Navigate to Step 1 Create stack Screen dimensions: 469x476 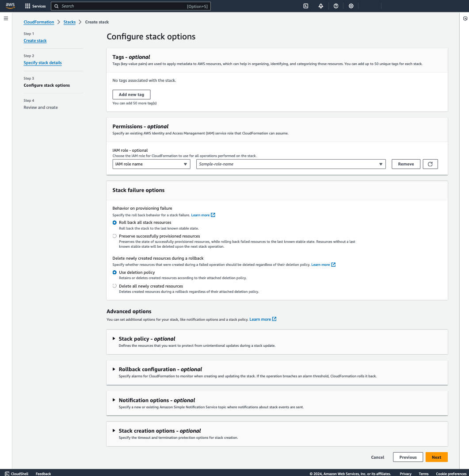point(35,40)
